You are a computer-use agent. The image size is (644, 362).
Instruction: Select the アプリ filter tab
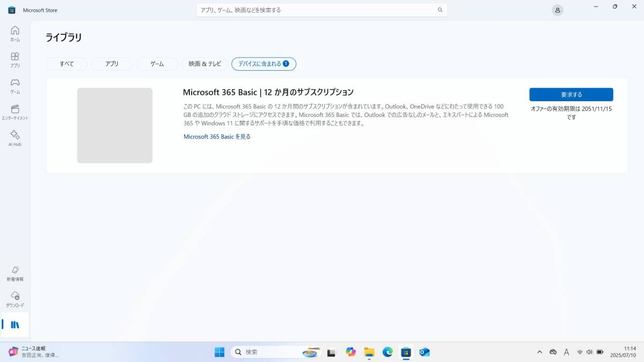(x=112, y=64)
